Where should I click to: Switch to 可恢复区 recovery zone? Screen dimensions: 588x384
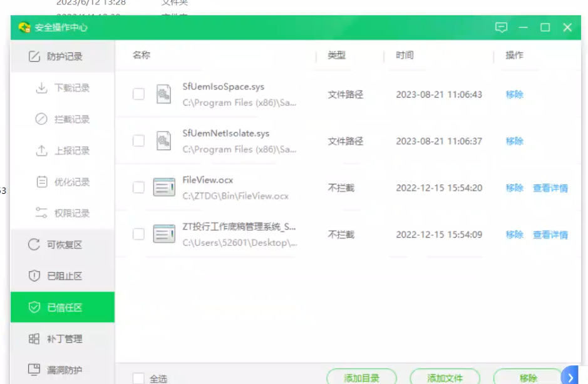(x=63, y=245)
